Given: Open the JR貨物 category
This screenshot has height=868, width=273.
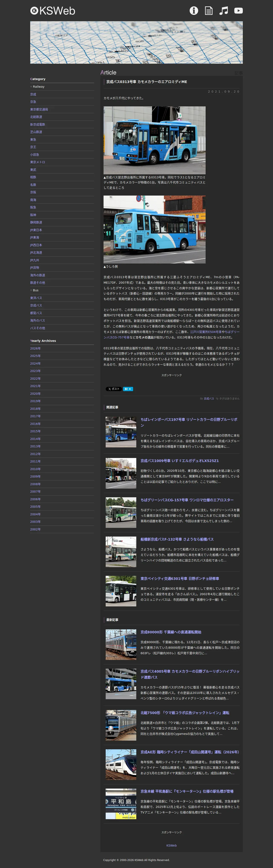Looking at the screenshot, I should (x=34, y=268).
